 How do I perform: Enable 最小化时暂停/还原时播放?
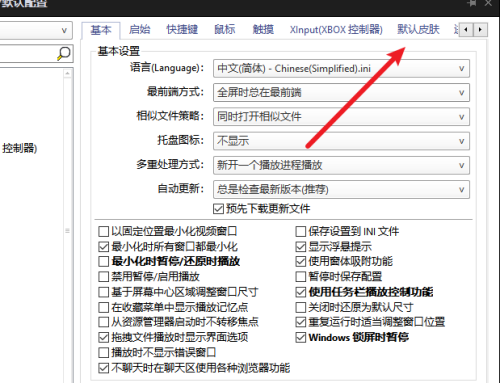(104, 261)
